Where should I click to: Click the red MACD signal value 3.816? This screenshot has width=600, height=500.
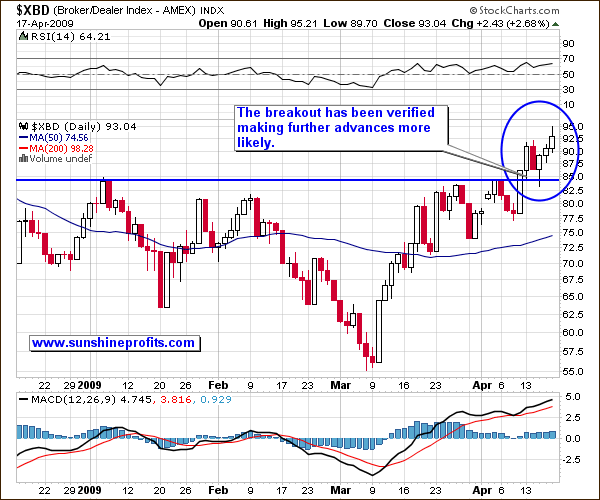tap(176, 400)
